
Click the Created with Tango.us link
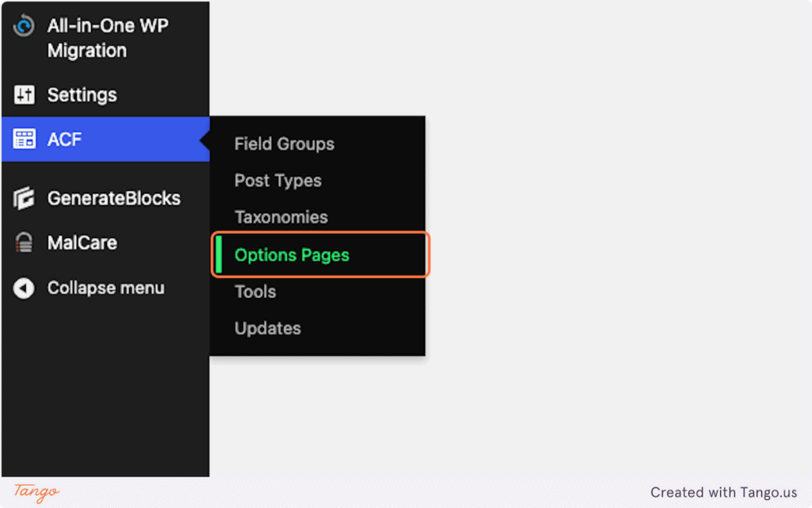tap(724, 492)
